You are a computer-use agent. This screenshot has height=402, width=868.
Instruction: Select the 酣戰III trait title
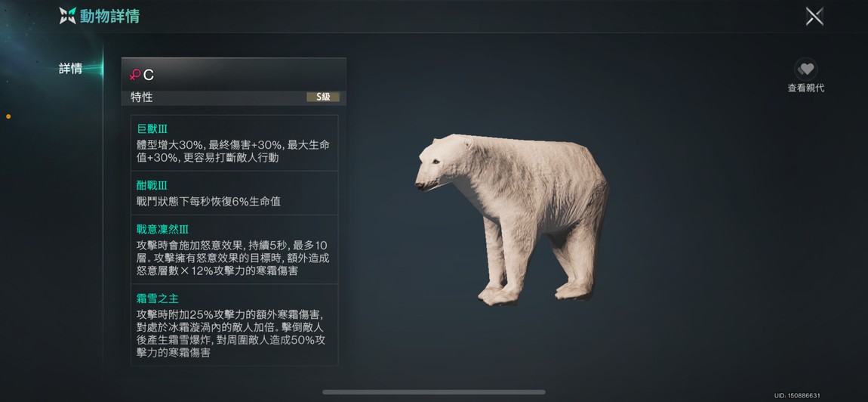pyautogui.click(x=152, y=185)
